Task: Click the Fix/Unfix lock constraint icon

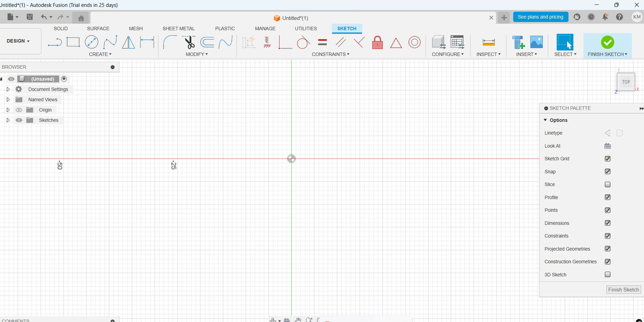Action: (377, 43)
